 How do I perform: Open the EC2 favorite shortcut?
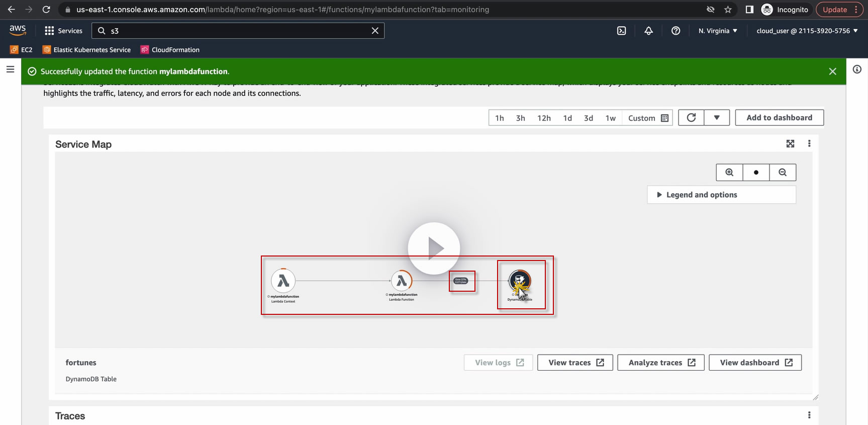coord(21,50)
